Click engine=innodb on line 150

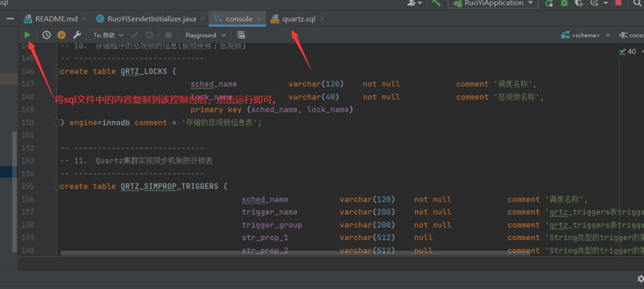tap(100, 122)
